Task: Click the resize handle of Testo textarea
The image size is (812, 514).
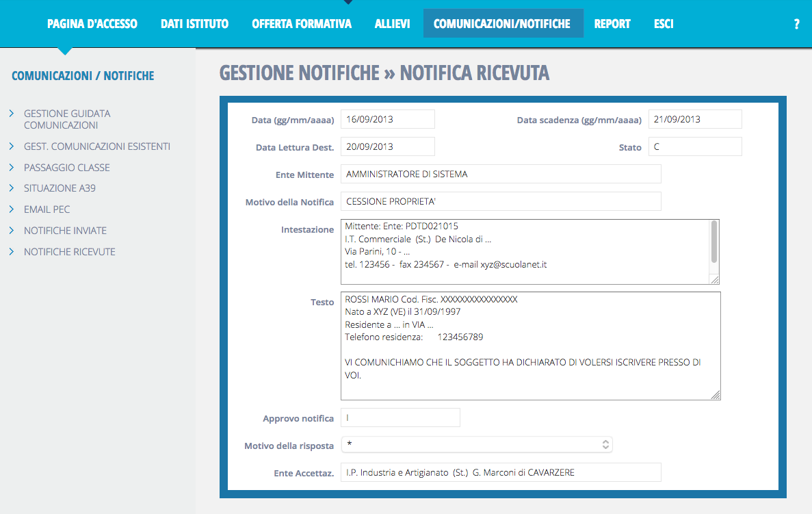Action: point(716,395)
